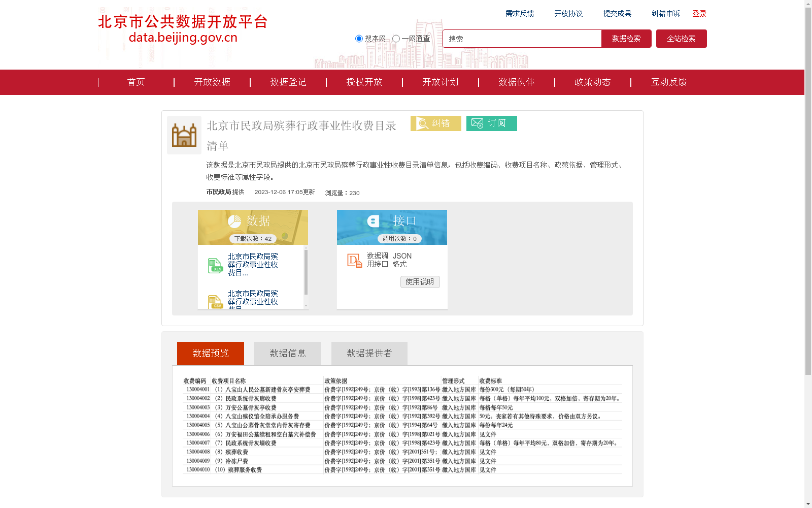Click the Beijing public data platform logo
Image resolution: width=812 pixels, height=508 pixels.
[183, 29]
